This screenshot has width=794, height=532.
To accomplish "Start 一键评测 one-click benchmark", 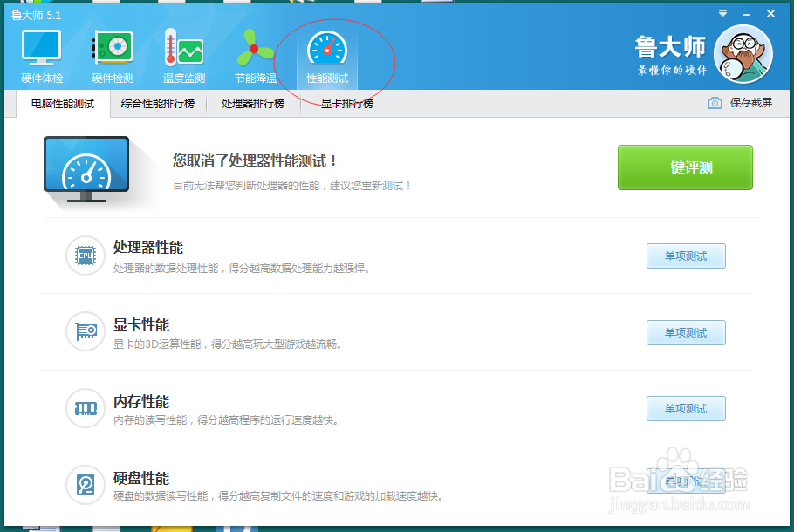I will click(x=685, y=167).
